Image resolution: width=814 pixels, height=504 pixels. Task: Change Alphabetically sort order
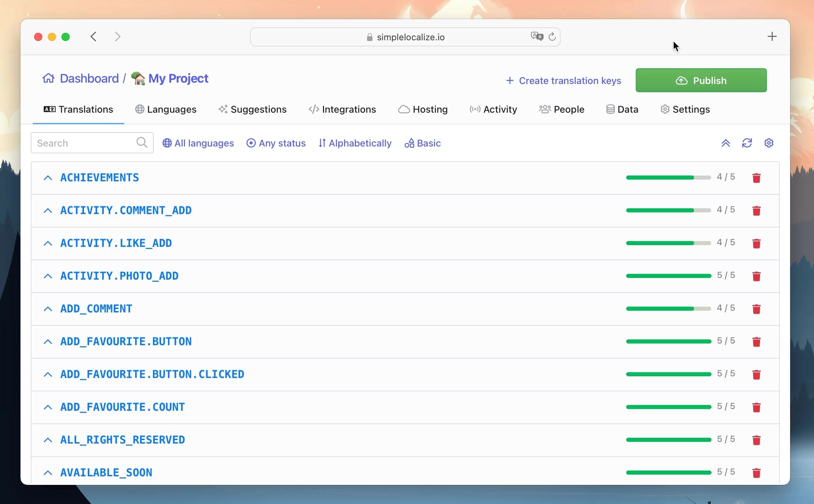click(x=355, y=143)
